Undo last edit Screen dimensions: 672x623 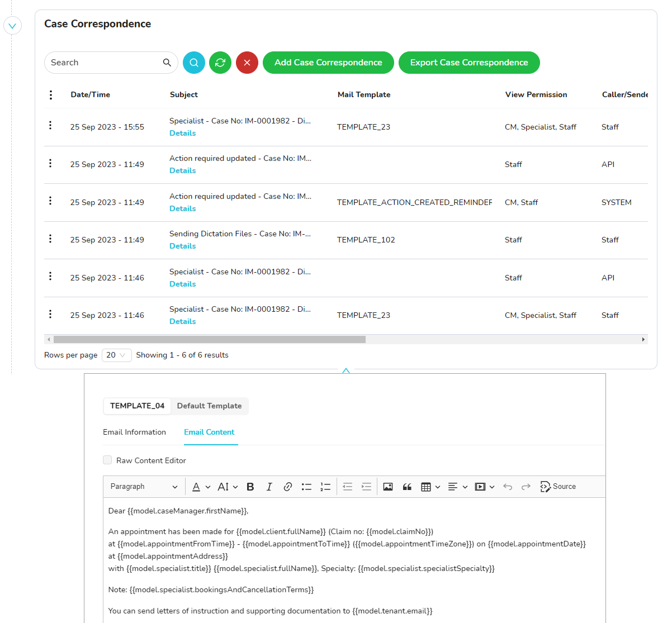508,487
